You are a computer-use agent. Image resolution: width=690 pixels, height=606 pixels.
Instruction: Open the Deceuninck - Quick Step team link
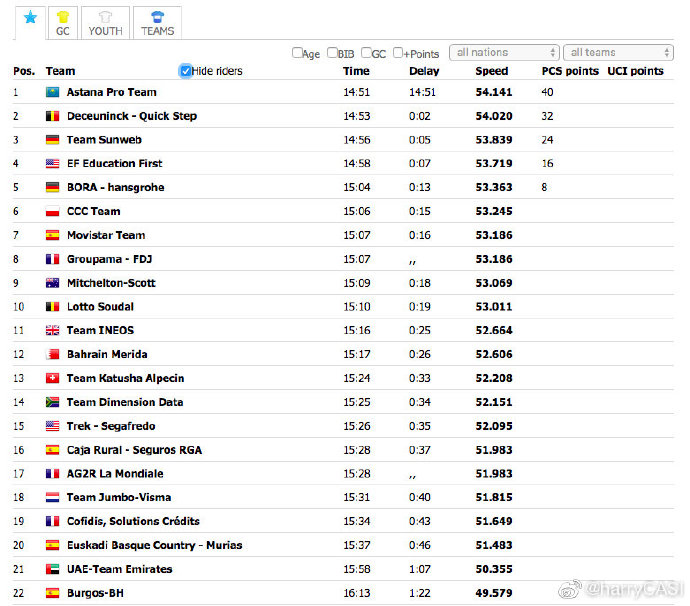click(x=132, y=116)
